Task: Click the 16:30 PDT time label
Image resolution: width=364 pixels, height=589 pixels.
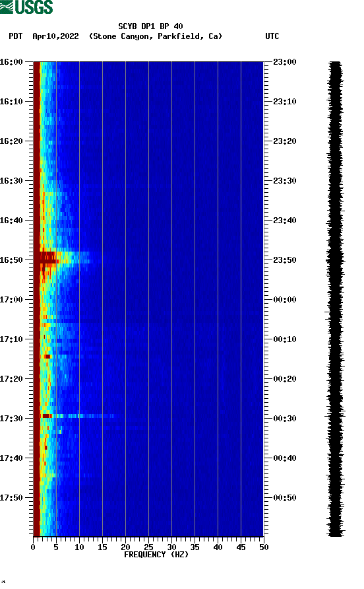Action: click(x=11, y=181)
